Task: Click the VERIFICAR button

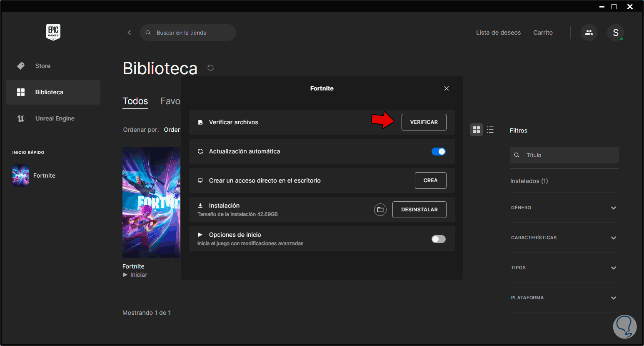Action: click(x=424, y=122)
